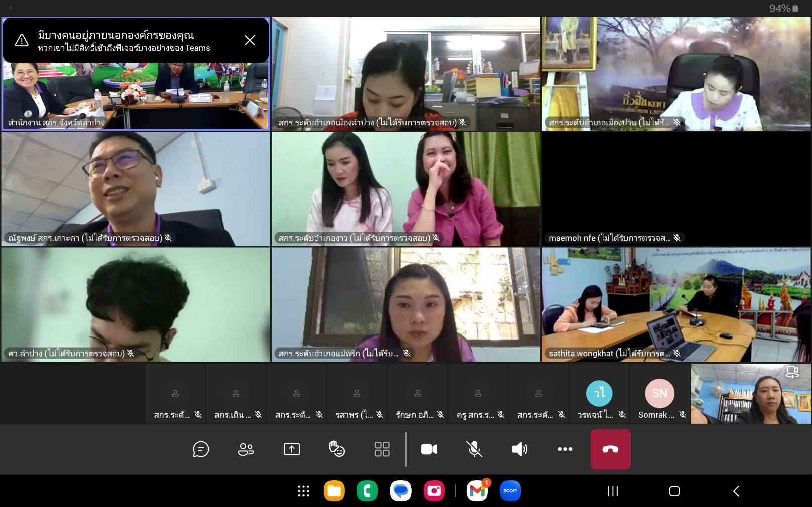The image size is (812, 507).
Task: Toggle the video camera off
Action: tap(429, 449)
